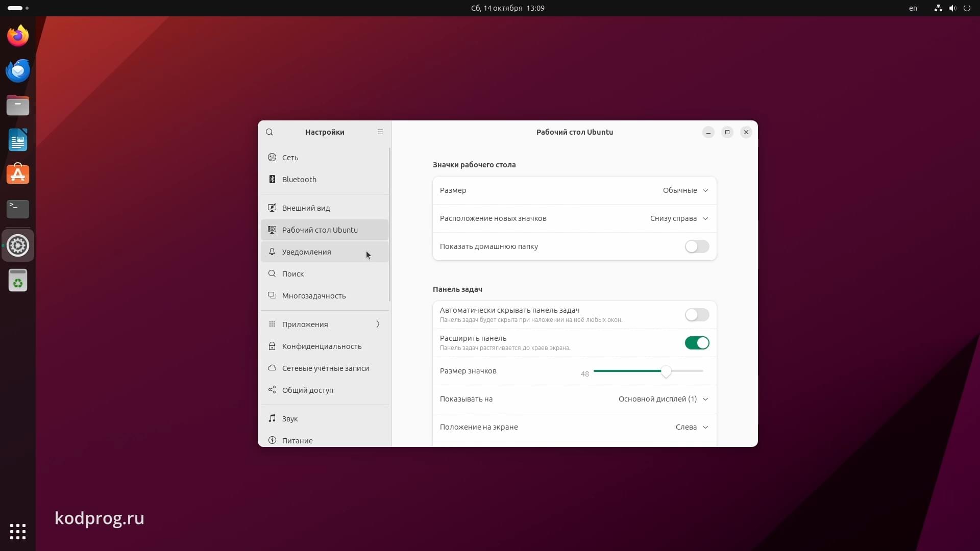This screenshot has width=980, height=551.
Task: Open the Размер dropdown set to Обычные
Action: 685,190
